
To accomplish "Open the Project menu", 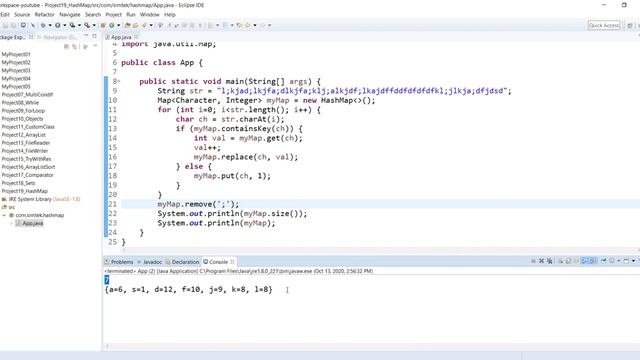I will click(x=113, y=14).
